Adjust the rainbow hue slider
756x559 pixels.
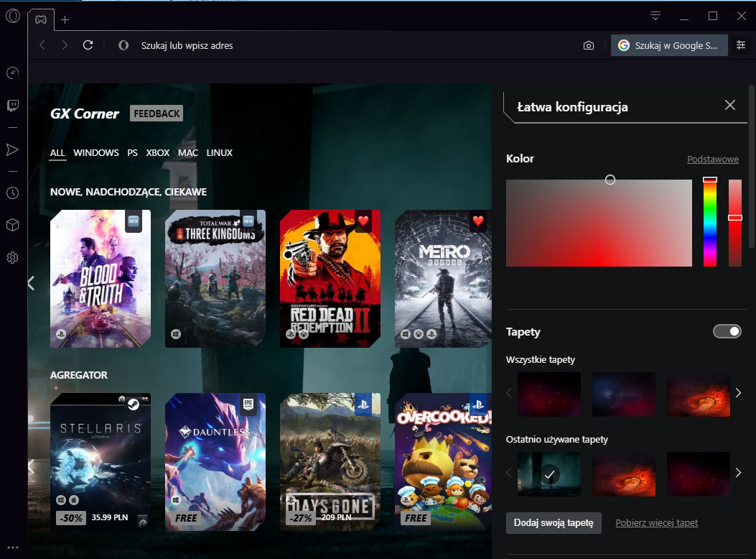coord(710,223)
